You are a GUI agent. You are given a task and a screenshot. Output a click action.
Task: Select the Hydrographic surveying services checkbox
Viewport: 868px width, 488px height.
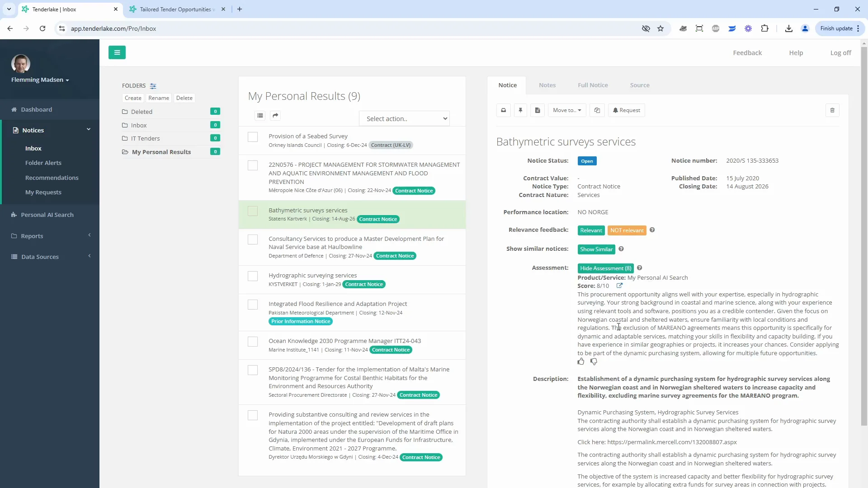(x=253, y=276)
